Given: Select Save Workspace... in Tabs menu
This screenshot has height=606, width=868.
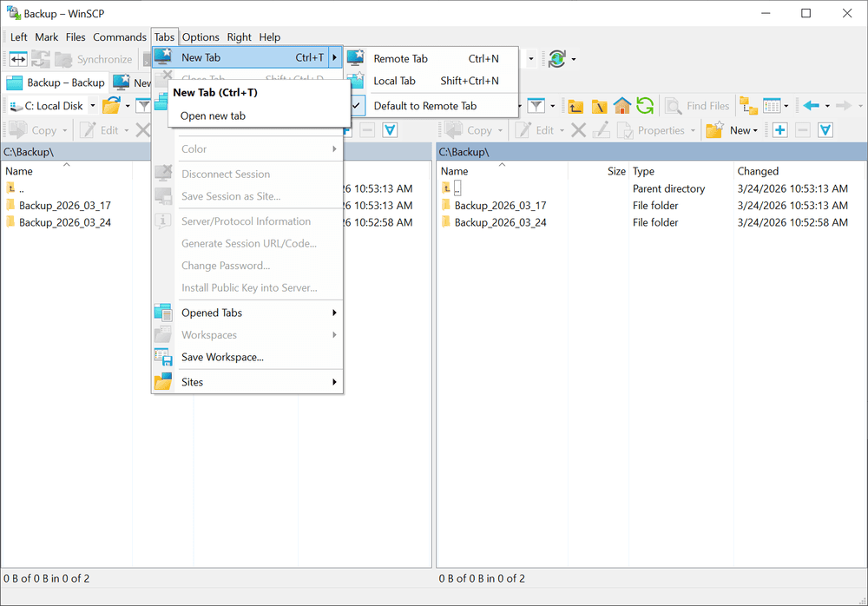Looking at the screenshot, I should point(247,358).
